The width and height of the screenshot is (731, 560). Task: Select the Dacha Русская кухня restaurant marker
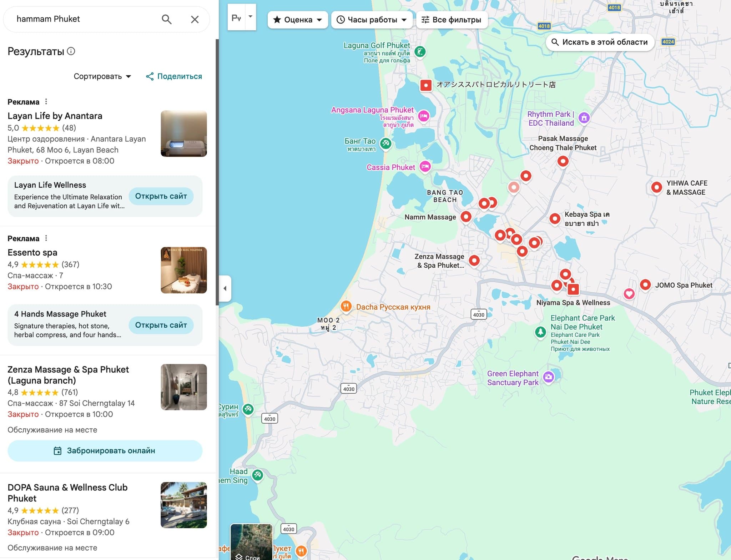coord(346,306)
